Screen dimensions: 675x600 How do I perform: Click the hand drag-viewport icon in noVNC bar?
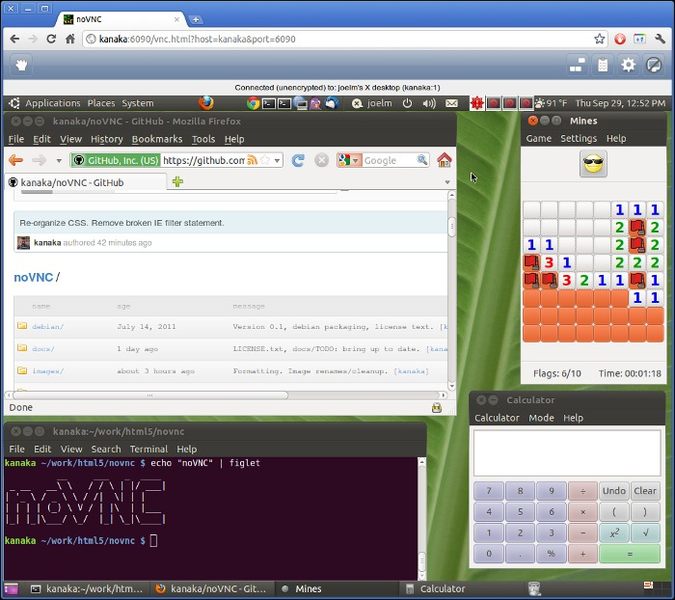pos(22,65)
